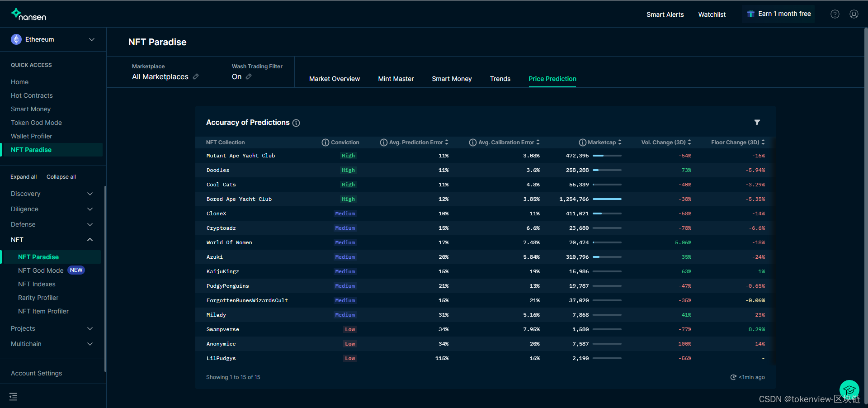The height and width of the screenshot is (408, 868).
Task: Open the user account profile icon
Action: pyautogui.click(x=854, y=14)
